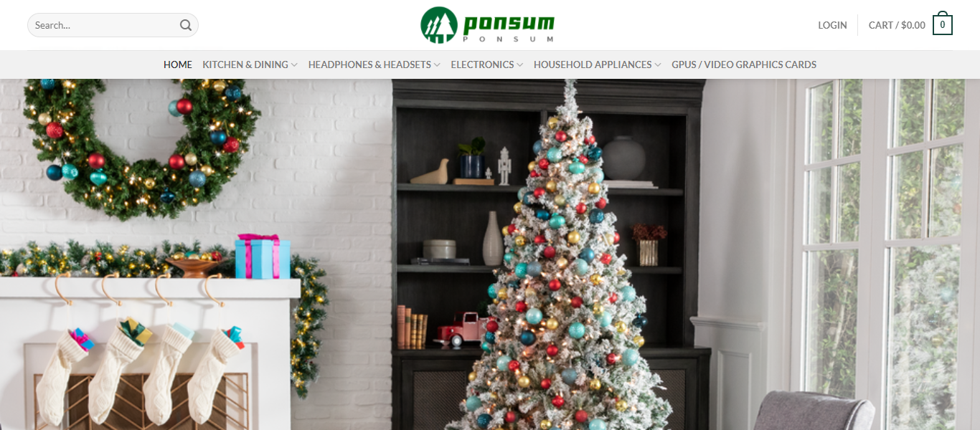Open GPUs / Video Graphics Cards category
The image size is (980, 430).
744,64
